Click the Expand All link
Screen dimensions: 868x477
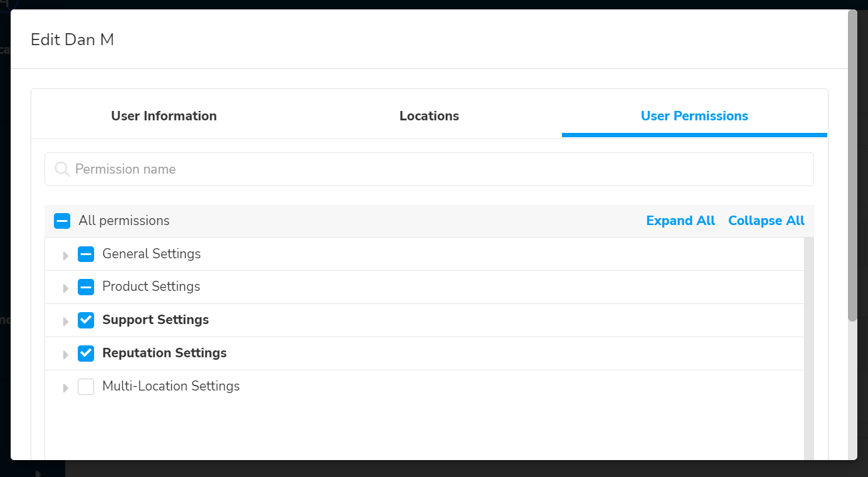tap(680, 221)
